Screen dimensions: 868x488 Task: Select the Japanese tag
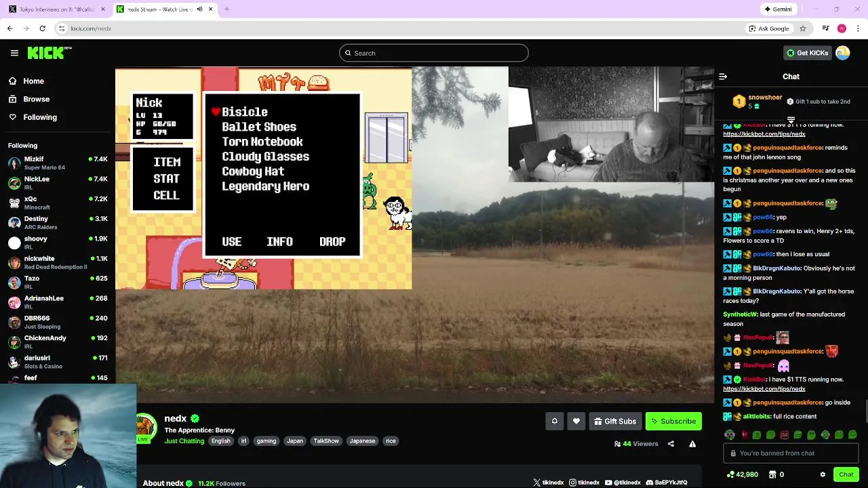(362, 441)
